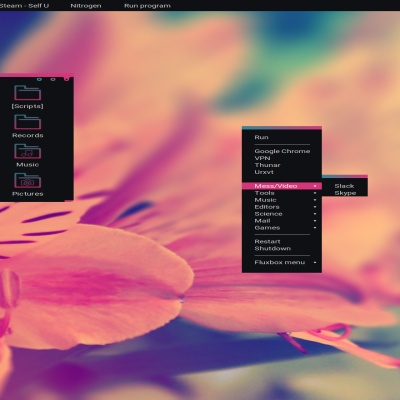Click the Steam taskbar window entry
The height and width of the screenshot is (400, 400).
(x=24, y=6)
